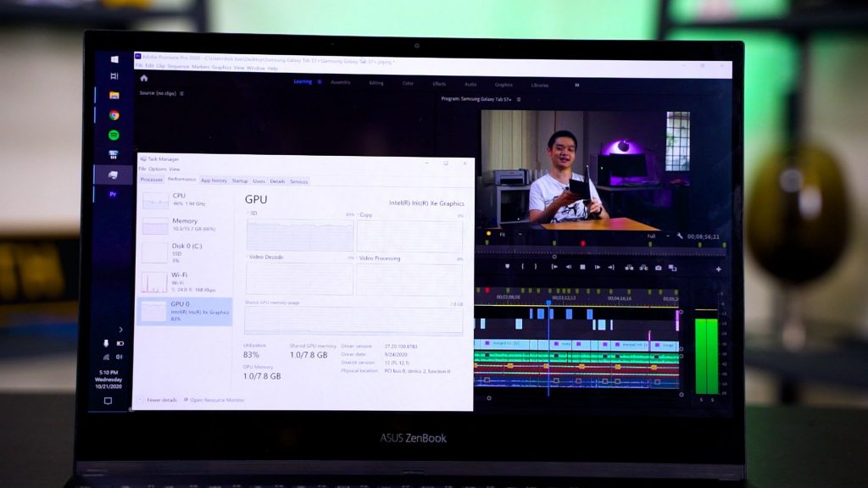Open the Full playback resolution dropdown
The height and width of the screenshot is (488, 868).
[658, 236]
